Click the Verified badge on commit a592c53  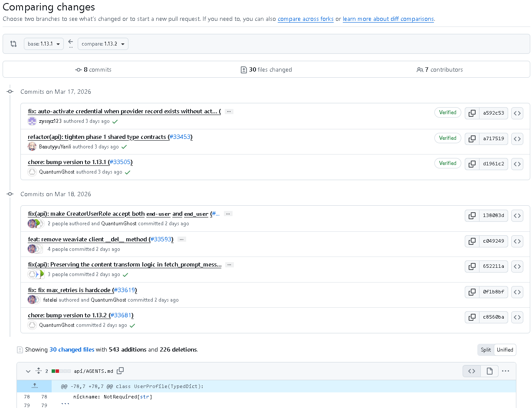tap(448, 112)
